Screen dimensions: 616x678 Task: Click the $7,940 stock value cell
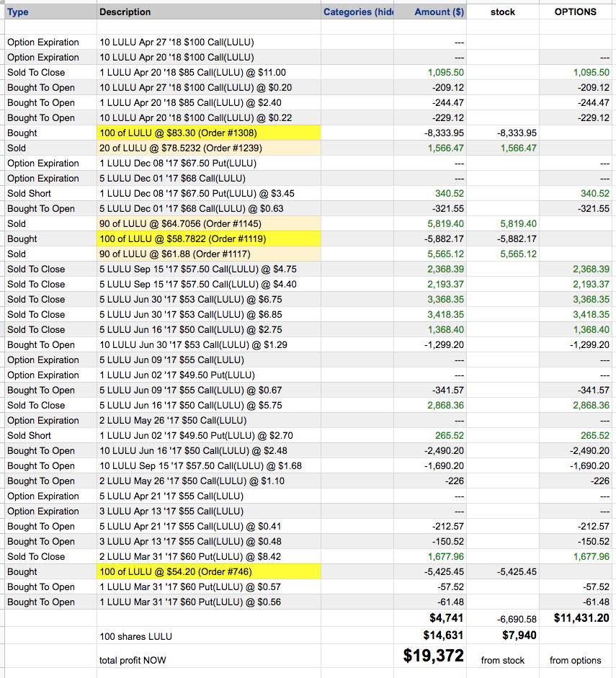pos(517,635)
